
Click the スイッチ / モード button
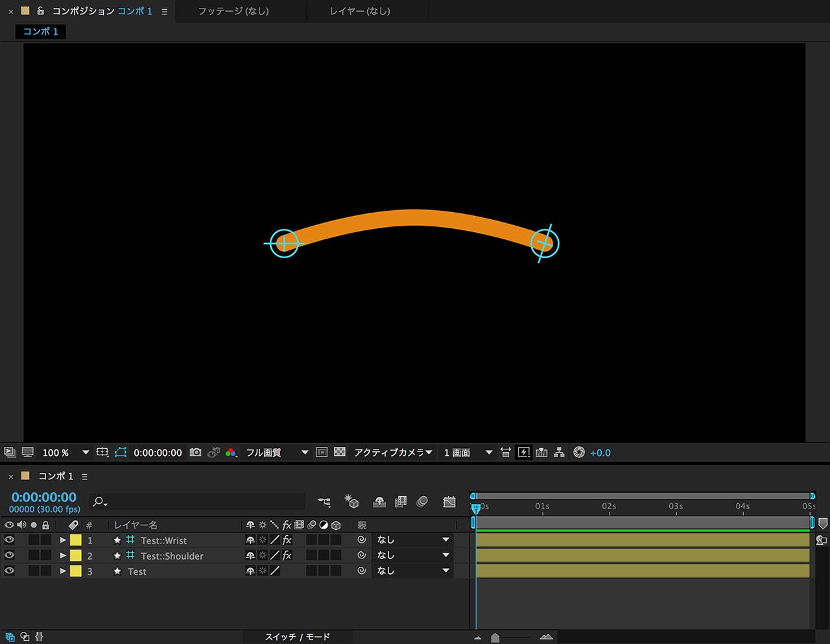[298, 637]
